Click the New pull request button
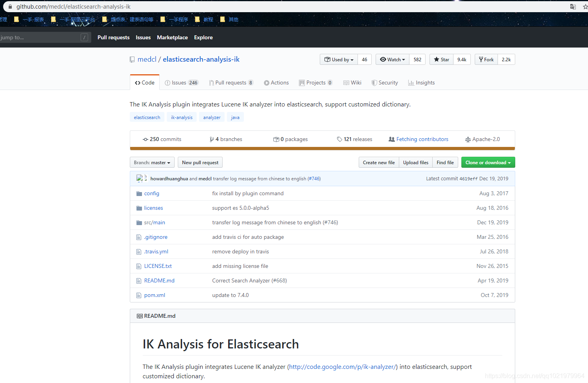Screen dimensions: 588x383 pos(200,163)
